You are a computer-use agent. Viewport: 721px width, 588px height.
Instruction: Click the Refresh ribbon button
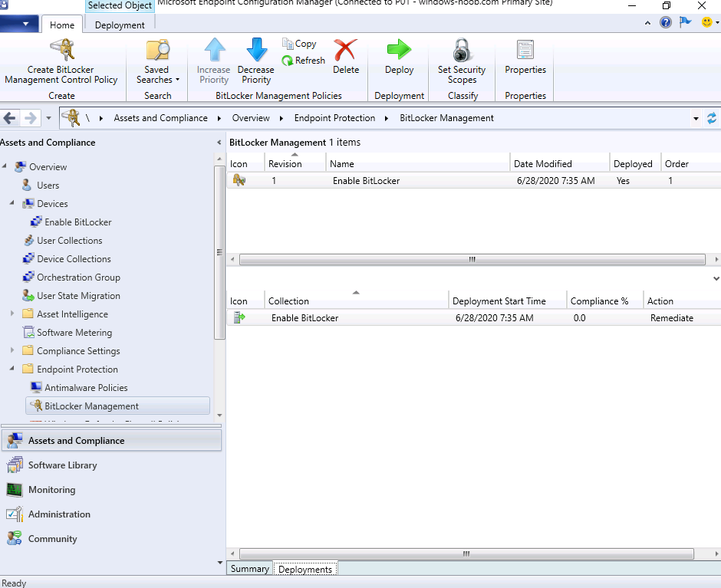[304, 61]
